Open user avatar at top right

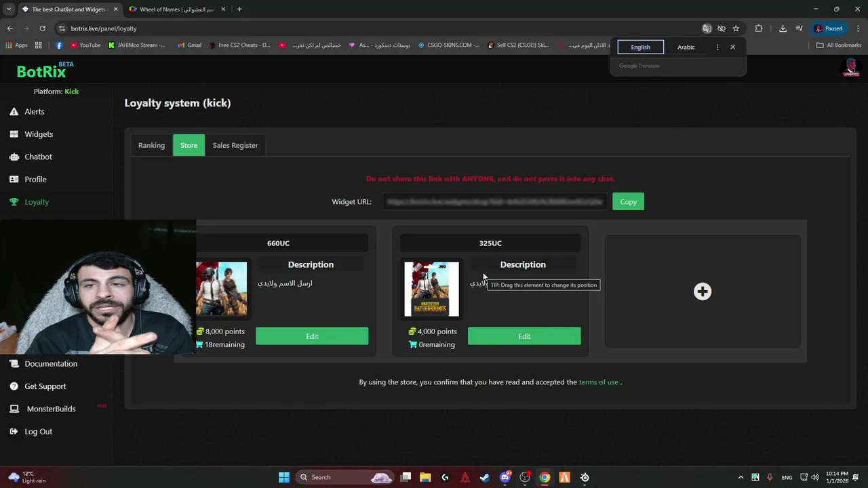point(850,68)
